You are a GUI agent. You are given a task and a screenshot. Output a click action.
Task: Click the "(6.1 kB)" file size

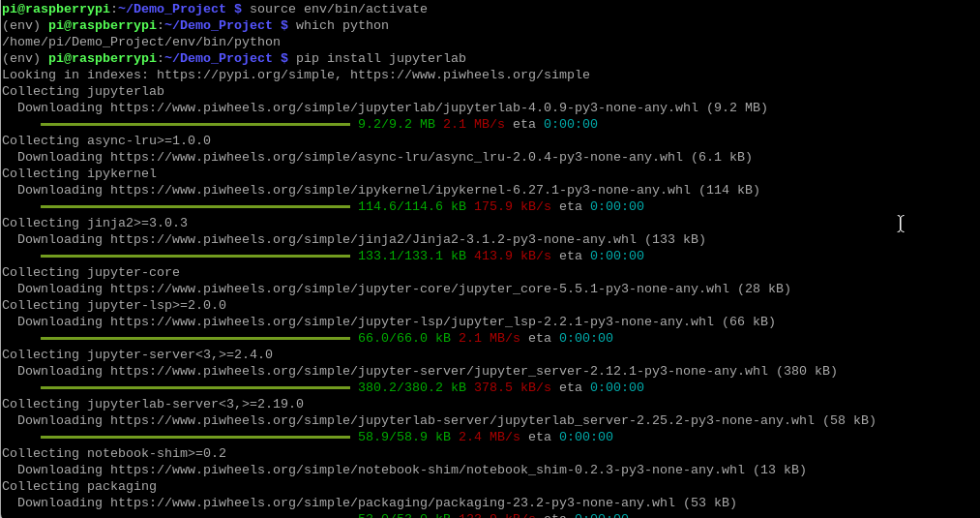click(722, 157)
